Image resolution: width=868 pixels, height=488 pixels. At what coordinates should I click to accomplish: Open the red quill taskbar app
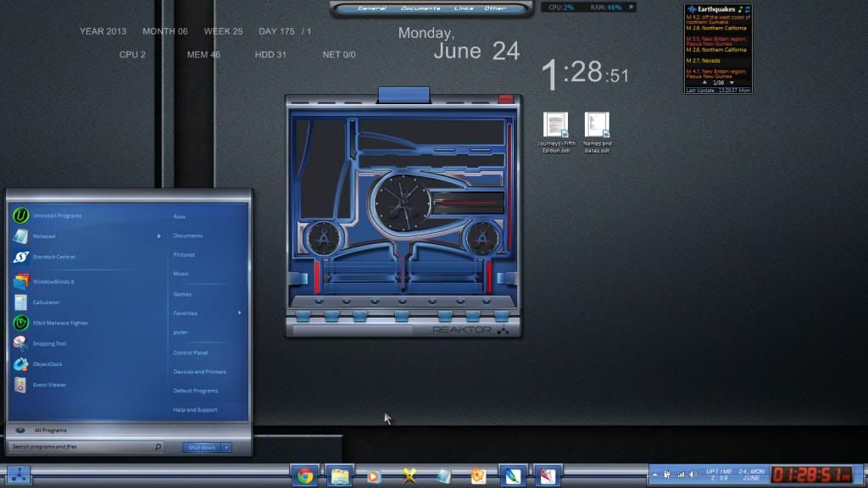(x=547, y=476)
